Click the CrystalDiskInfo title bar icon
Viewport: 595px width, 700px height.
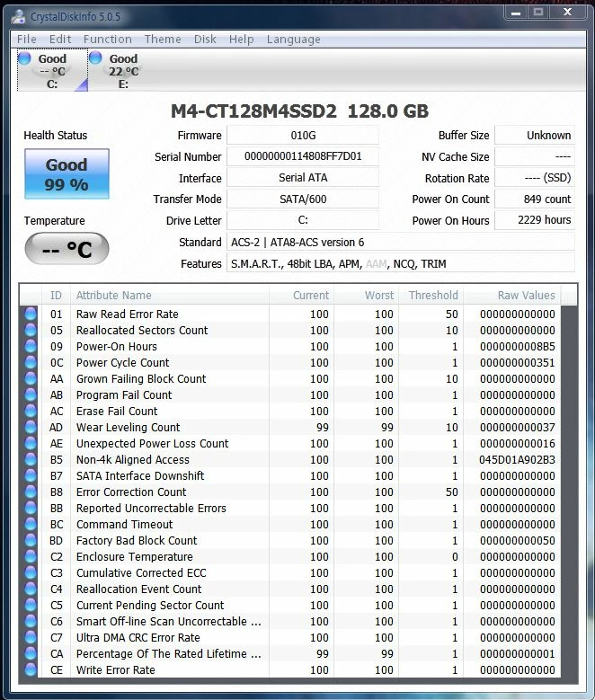coord(19,17)
